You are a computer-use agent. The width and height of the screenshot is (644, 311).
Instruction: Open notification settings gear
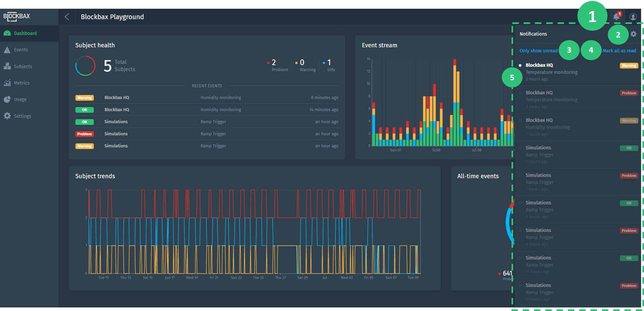[x=633, y=34]
